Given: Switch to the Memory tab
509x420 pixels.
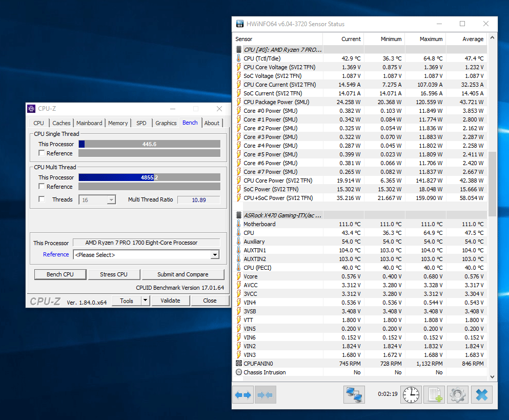Looking at the screenshot, I should 118,123.
